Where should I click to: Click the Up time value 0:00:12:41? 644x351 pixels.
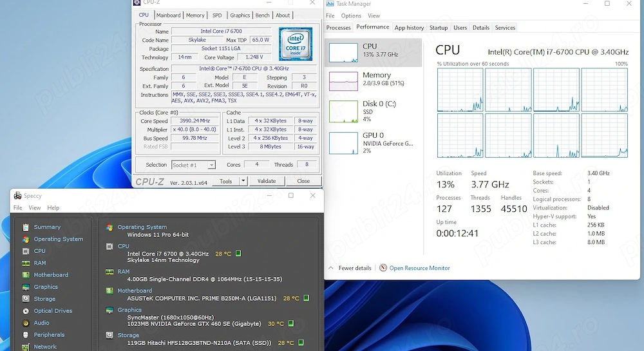click(457, 233)
